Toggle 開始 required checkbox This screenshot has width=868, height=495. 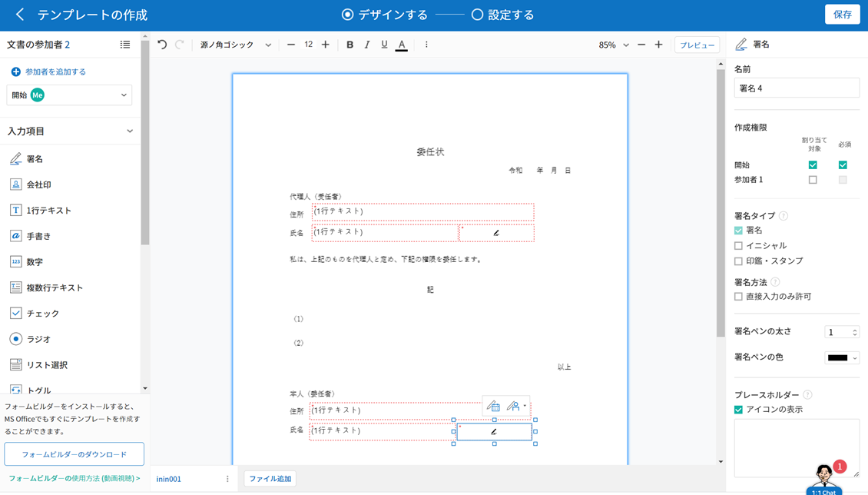point(843,165)
